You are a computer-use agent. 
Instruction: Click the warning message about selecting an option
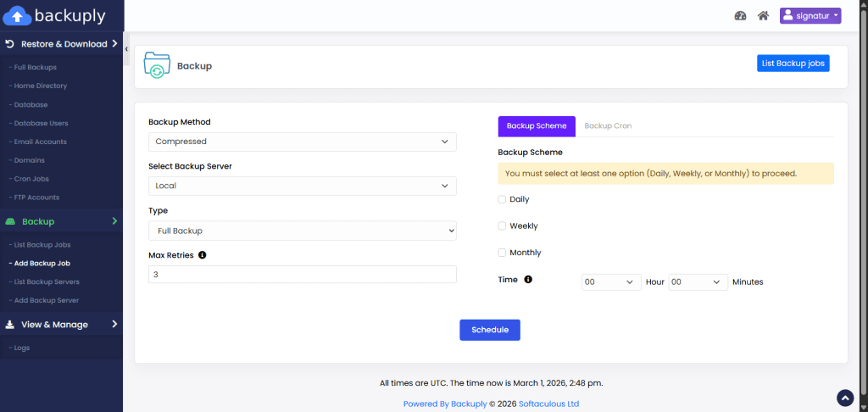(666, 173)
